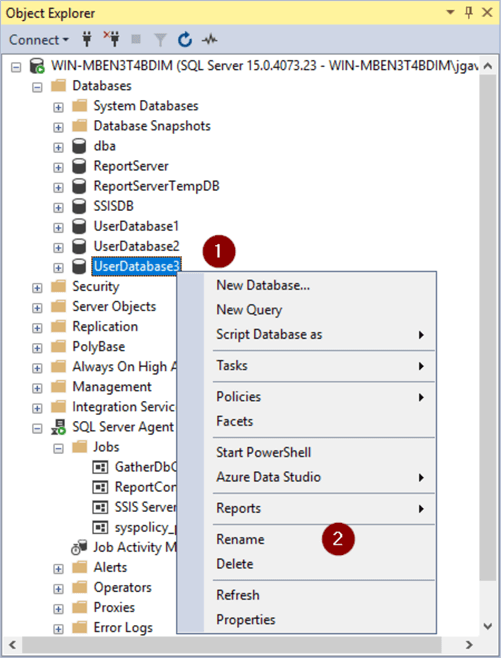The height and width of the screenshot is (658, 501).
Task: Click the server icon beside WIN-MBEN3T4BDIM
Action: point(37,66)
